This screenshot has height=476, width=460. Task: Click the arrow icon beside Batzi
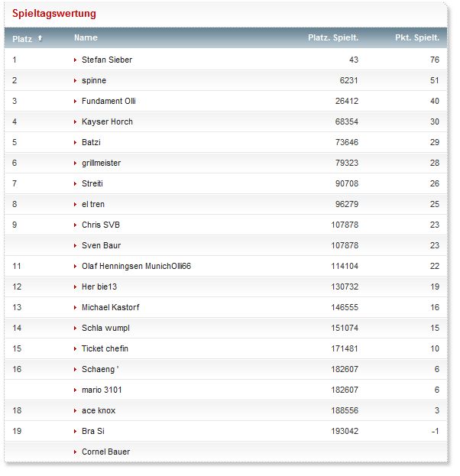click(75, 142)
